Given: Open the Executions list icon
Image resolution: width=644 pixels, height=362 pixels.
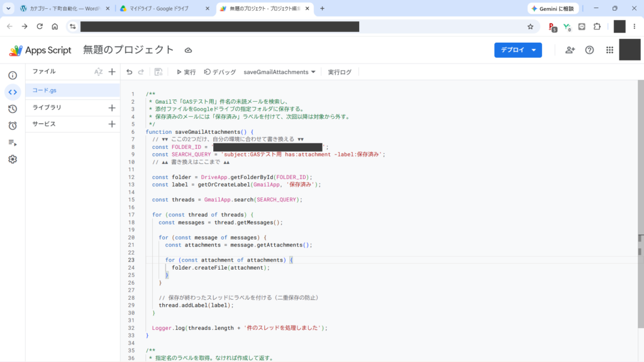Looking at the screenshot, I should [x=13, y=143].
